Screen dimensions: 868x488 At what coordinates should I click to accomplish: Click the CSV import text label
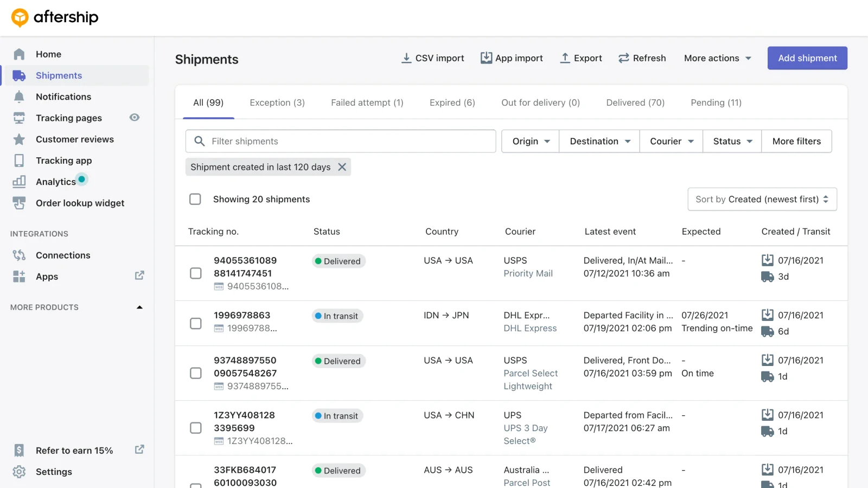coord(439,58)
